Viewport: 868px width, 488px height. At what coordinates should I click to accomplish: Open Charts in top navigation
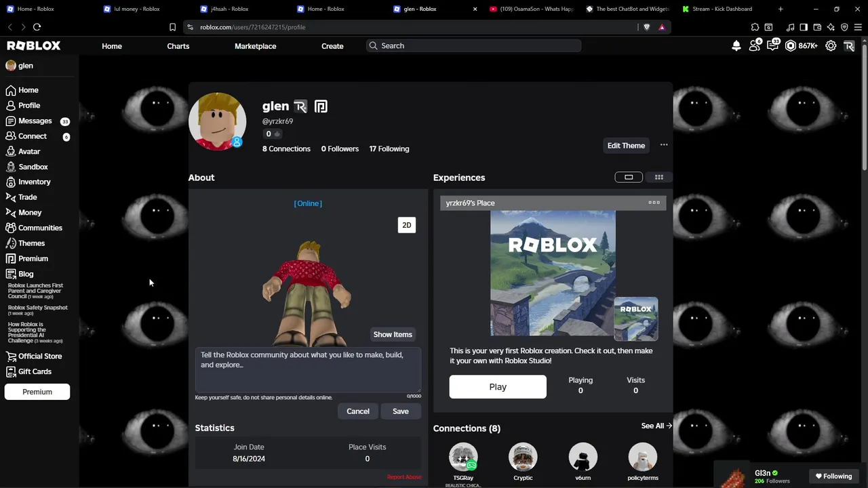(x=178, y=46)
